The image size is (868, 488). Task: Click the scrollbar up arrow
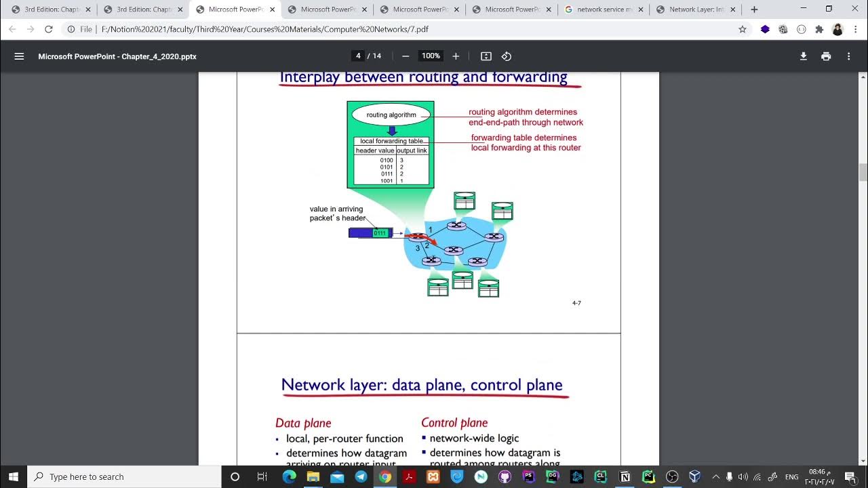pyautogui.click(x=863, y=77)
